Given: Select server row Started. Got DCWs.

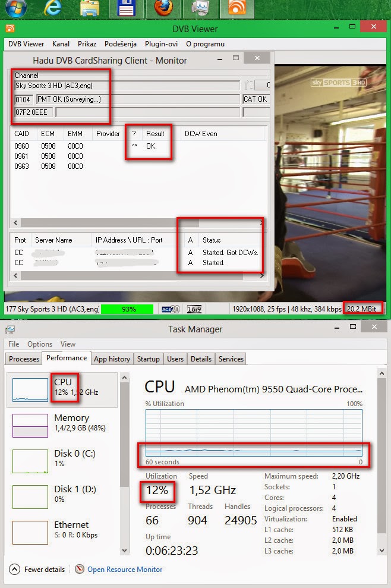Looking at the screenshot, I should [138, 252].
